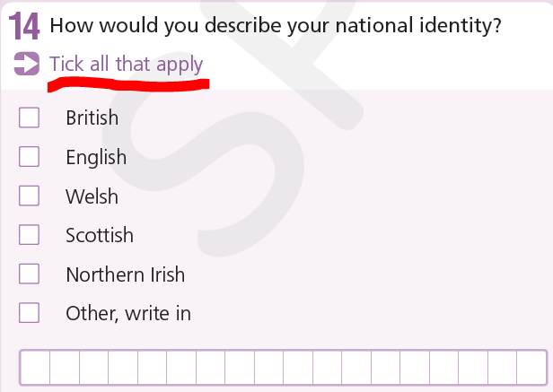
Task: Click the red underline annotation
Action: (x=128, y=85)
